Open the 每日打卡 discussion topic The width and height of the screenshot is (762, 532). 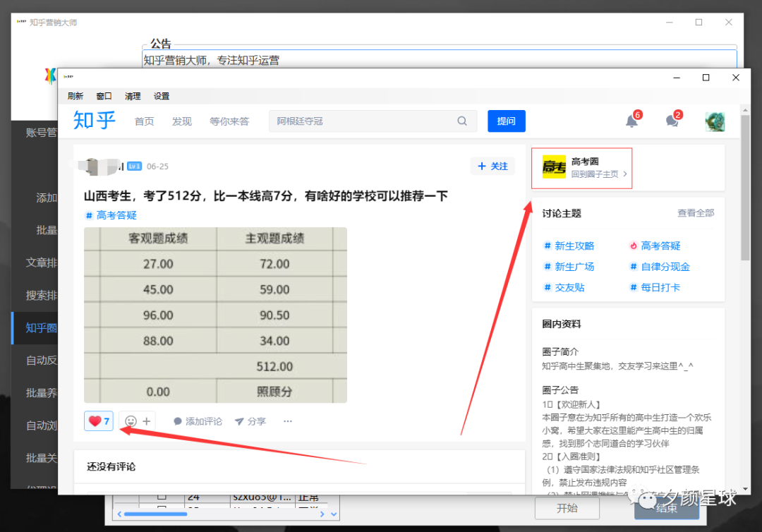coord(655,288)
